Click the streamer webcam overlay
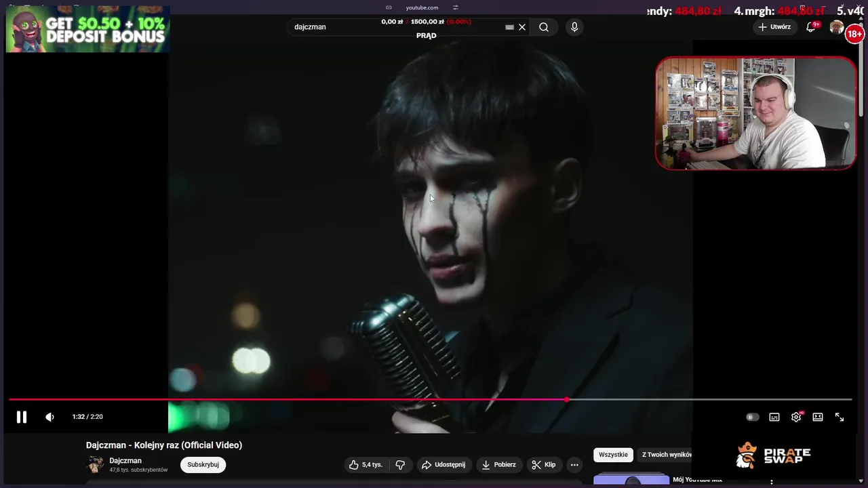The width and height of the screenshot is (868, 488). [x=755, y=113]
